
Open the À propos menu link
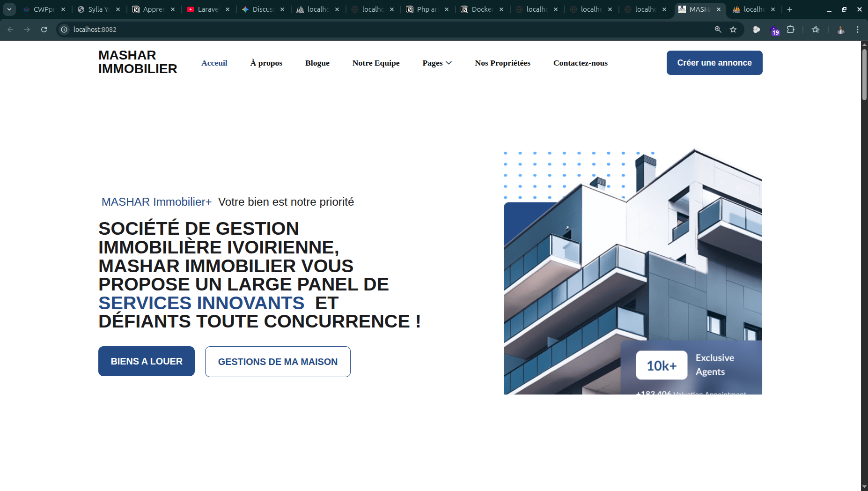pyautogui.click(x=266, y=63)
